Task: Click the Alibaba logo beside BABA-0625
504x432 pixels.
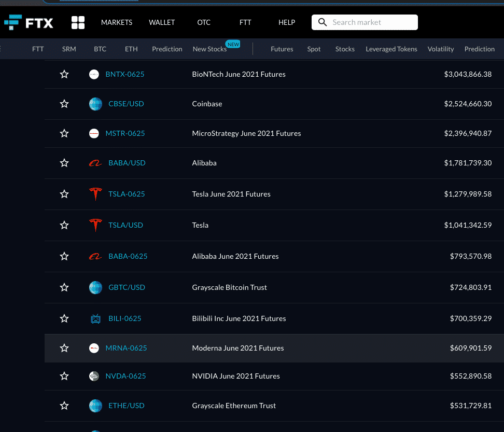Action: pos(95,257)
